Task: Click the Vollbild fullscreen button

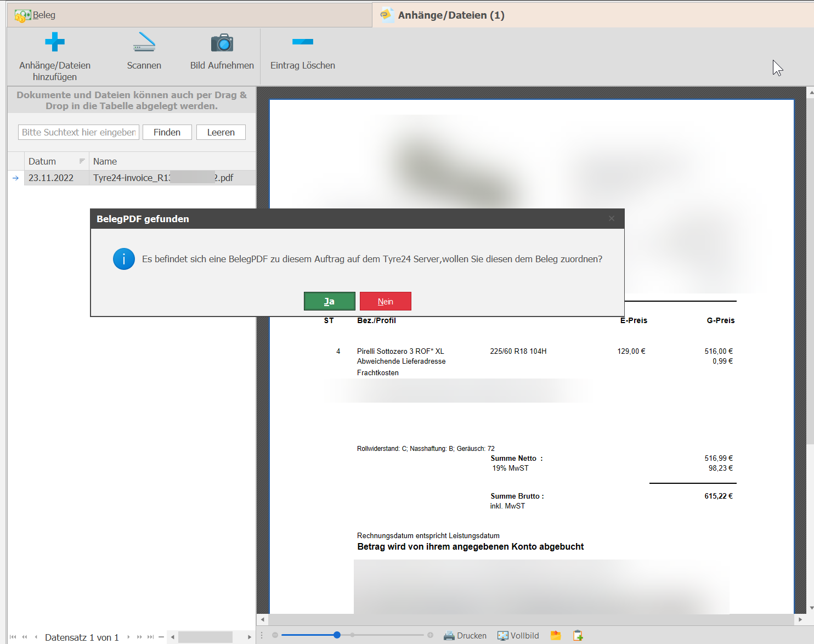Action: tap(518, 635)
